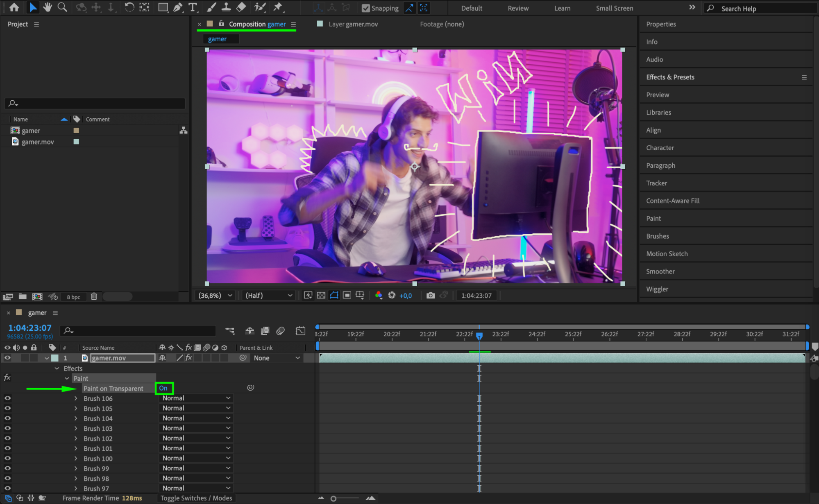Click the Paint on Transparent On value

pyautogui.click(x=163, y=388)
